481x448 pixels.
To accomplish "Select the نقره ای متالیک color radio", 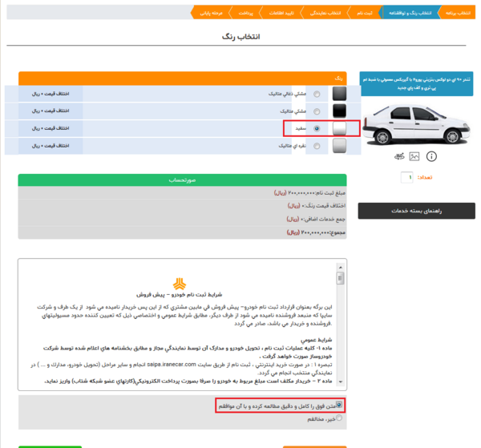I will pyautogui.click(x=317, y=146).
